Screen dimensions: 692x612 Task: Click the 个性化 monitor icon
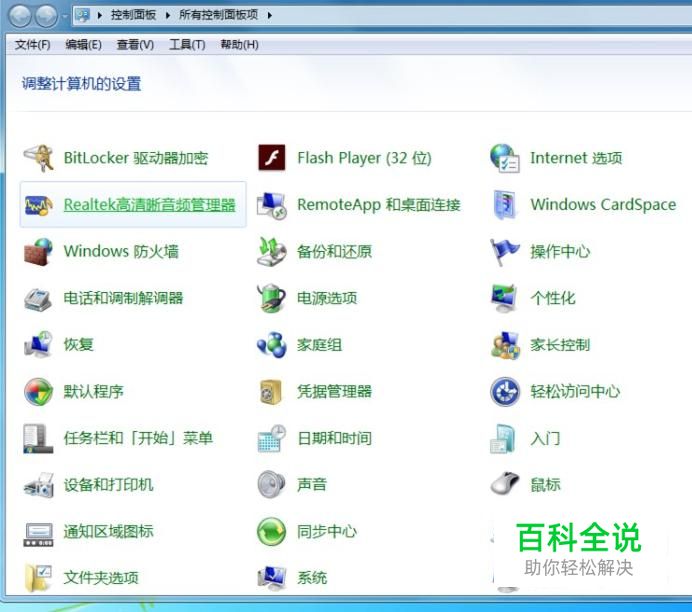[x=504, y=298]
